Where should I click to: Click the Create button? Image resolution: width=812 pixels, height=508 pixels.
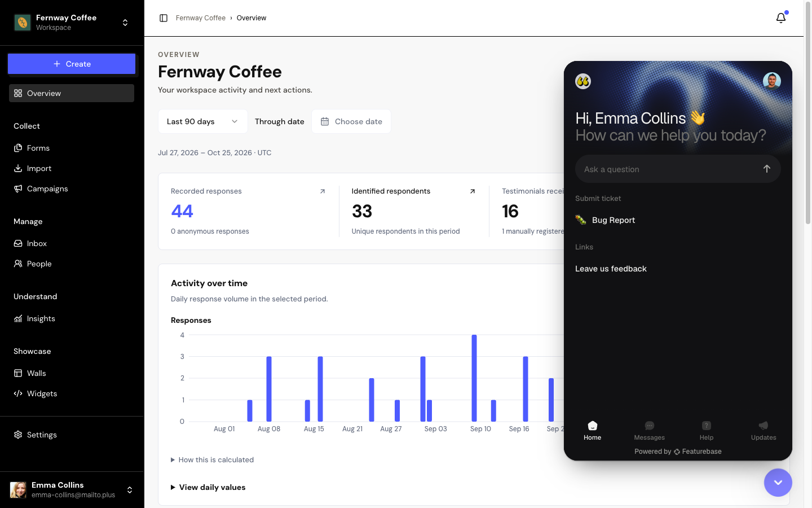point(72,64)
